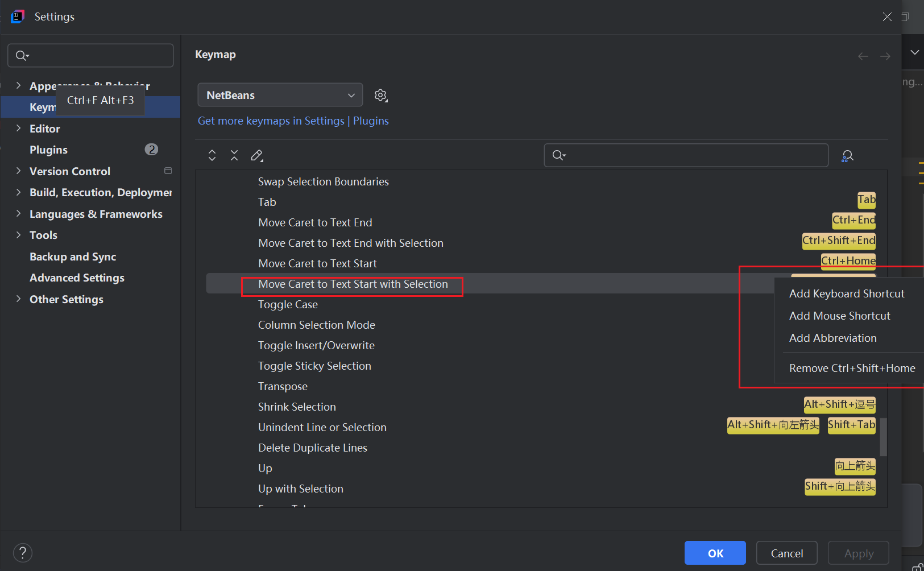Expand the Appearance & Behavior section
Image resolution: width=924 pixels, height=571 pixels.
[19, 85]
